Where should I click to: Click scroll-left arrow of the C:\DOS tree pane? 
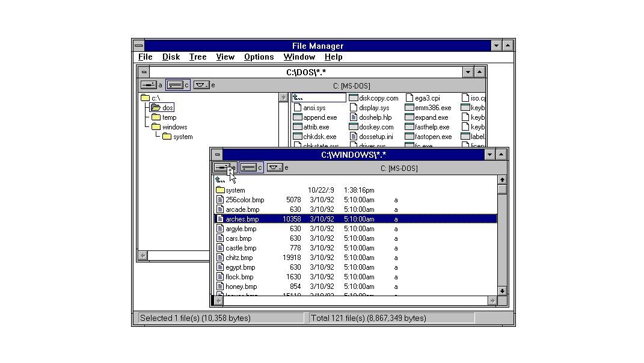[x=143, y=256]
